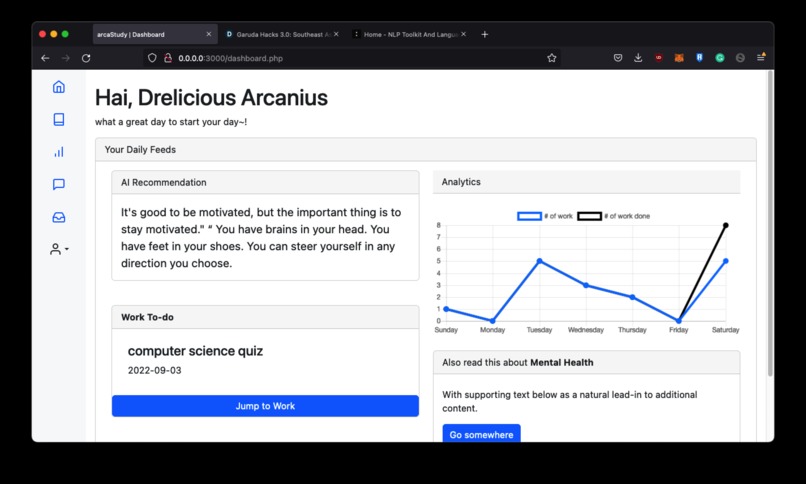Click the 'computer science quiz' title

click(x=195, y=351)
